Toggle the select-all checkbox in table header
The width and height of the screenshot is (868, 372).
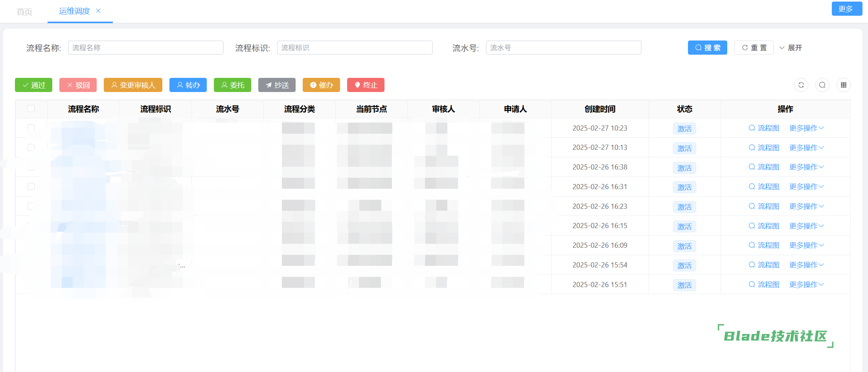coord(31,109)
